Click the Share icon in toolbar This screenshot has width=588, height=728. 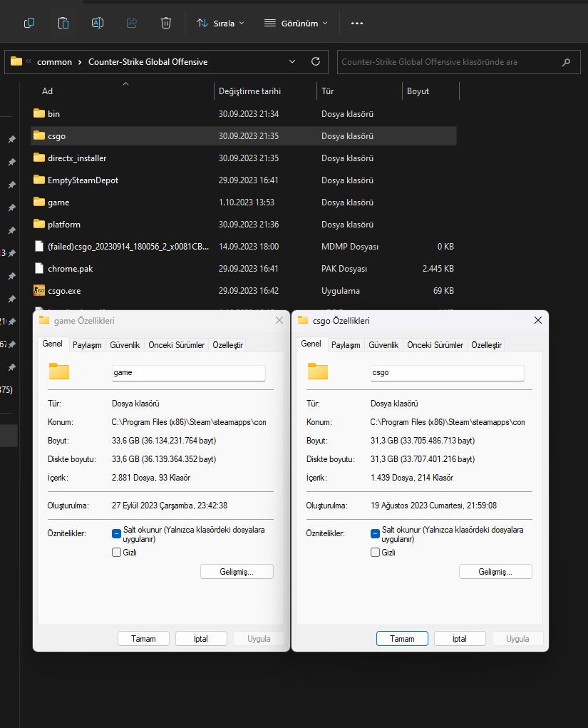(132, 23)
